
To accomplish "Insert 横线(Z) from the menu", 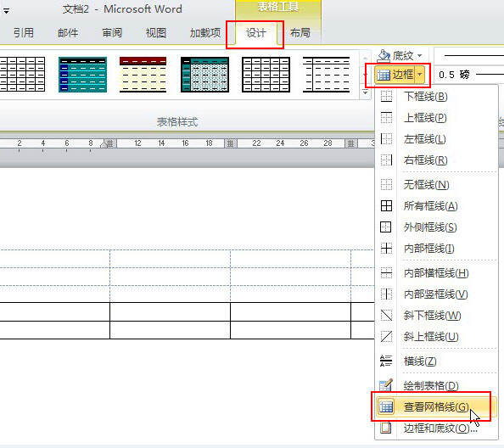I will (x=436, y=361).
